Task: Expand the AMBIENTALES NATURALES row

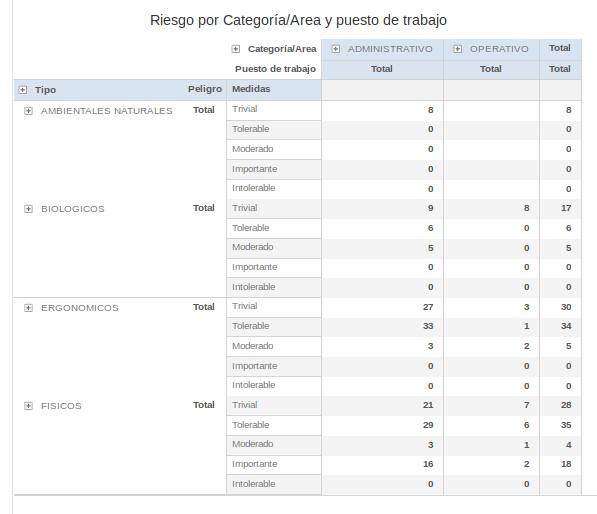Action: click(x=29, y=111)
